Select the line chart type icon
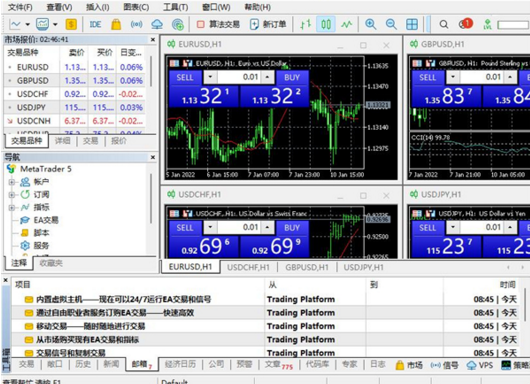 coord(346,24)
